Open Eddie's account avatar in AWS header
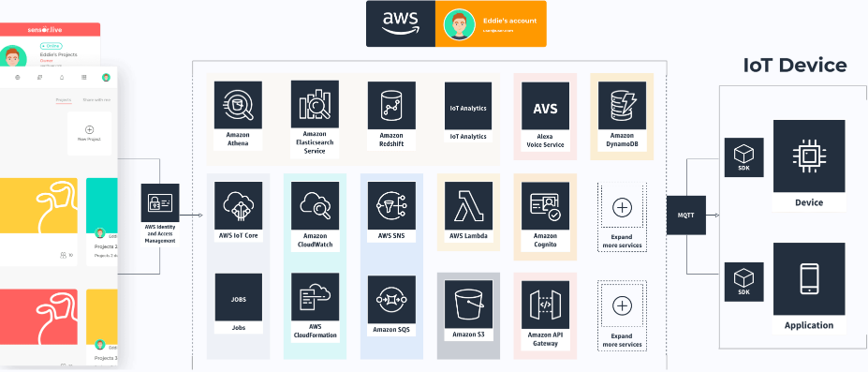This screenshot has height=372, width=868. [x=459, y=25]
